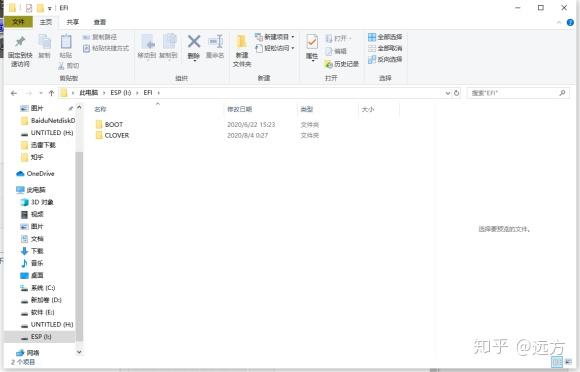Sort by Type column header
This screenshot has height=372, width=580.
coord(307,109)
